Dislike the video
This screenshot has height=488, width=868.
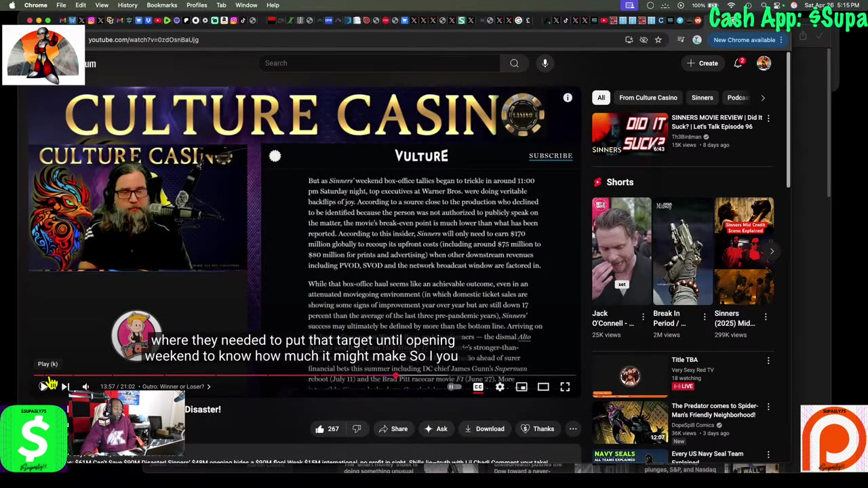(x=357, y=429)
